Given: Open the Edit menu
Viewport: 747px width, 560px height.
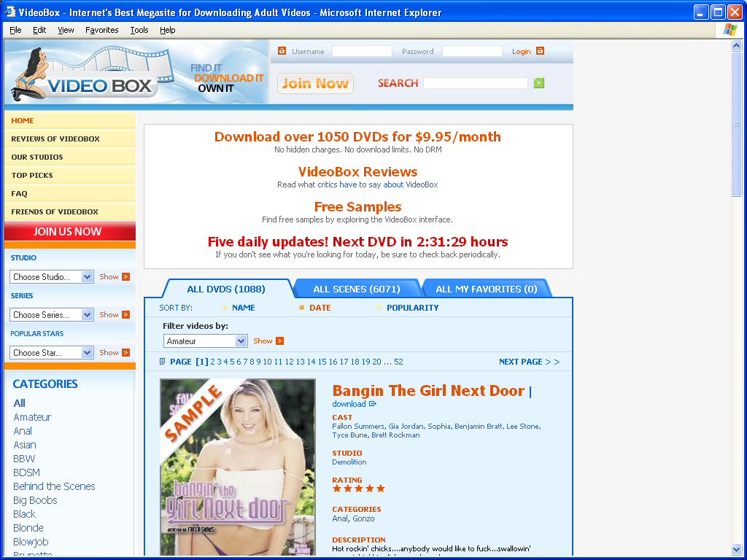Looking at the screenshot, I should coord(39,30).
